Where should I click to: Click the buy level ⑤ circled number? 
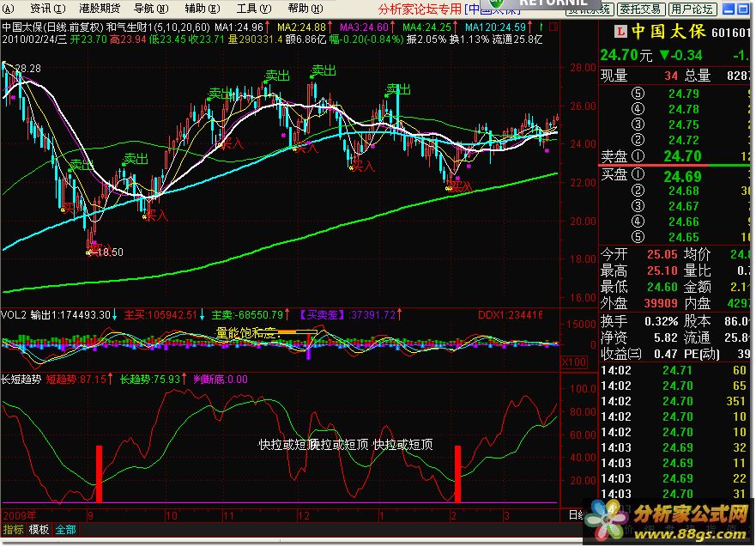(638, 237)
